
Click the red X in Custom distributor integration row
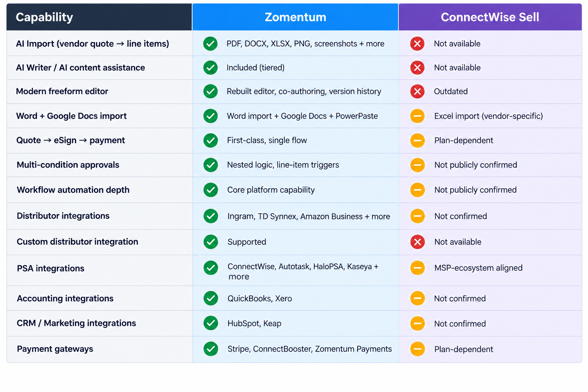pyautogui.click(x=417, y=242)
